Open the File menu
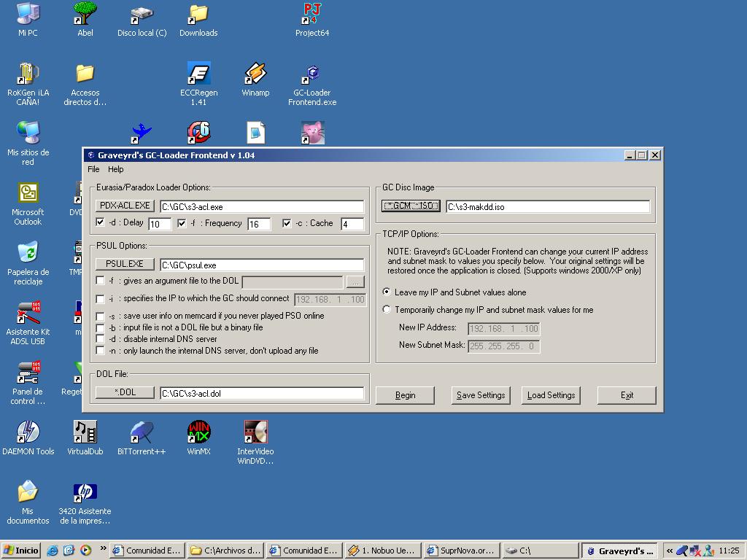The height and width of the screenshot is (560, 747). coord(93,169)
